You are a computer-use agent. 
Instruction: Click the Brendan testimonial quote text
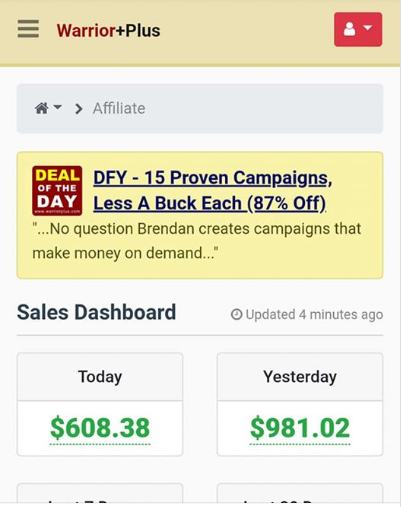pos(197,241)
